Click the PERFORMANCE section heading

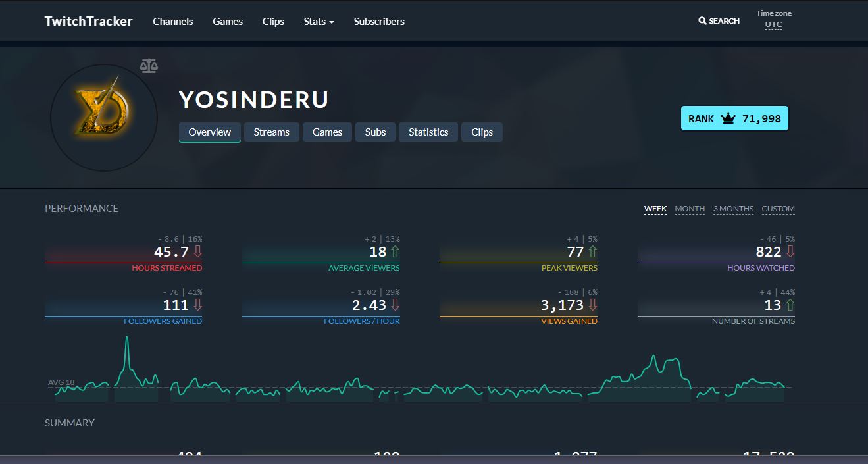point(82,208)
